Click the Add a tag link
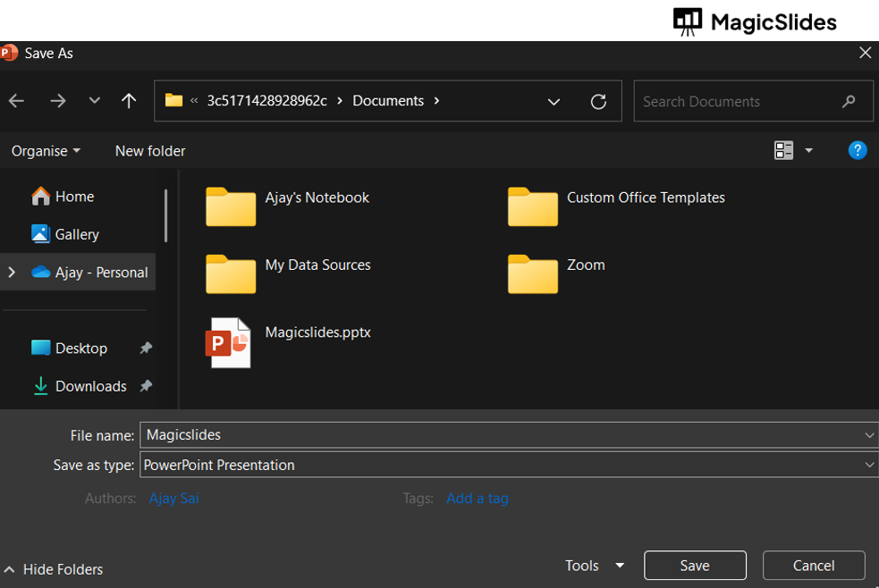The height and width of the screenshot is (588, 879). click(x=477, y=499)
